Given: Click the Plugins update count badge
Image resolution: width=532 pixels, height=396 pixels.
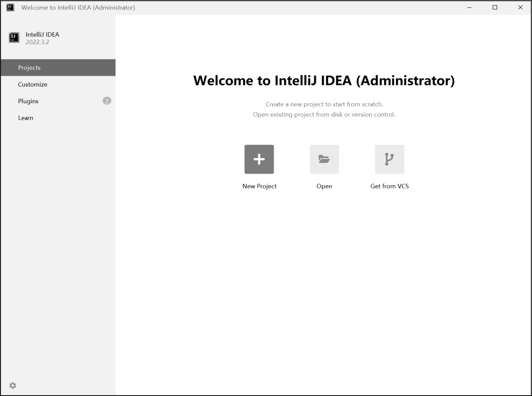Looking at the screenshot, I should (107, 101).
